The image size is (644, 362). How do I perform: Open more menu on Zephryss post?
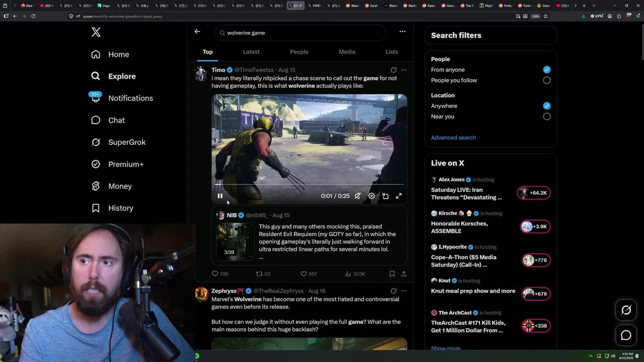coord(404,291)
